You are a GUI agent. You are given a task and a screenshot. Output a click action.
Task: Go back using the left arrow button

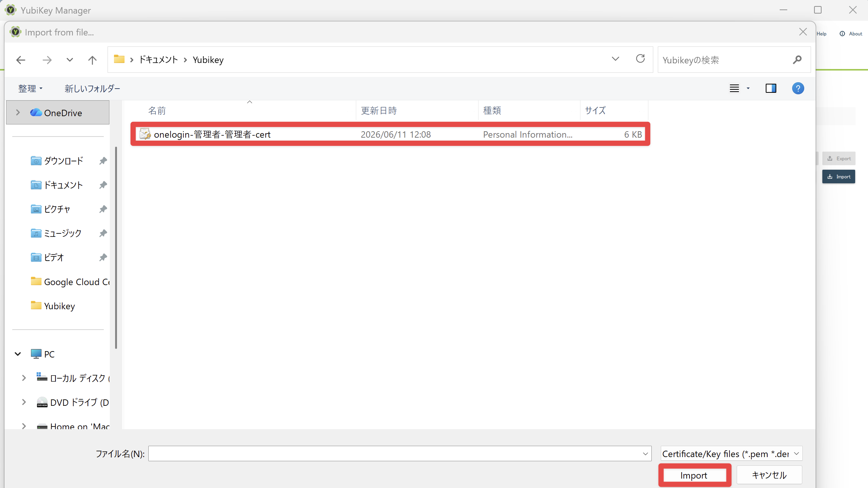coord(21,60)
